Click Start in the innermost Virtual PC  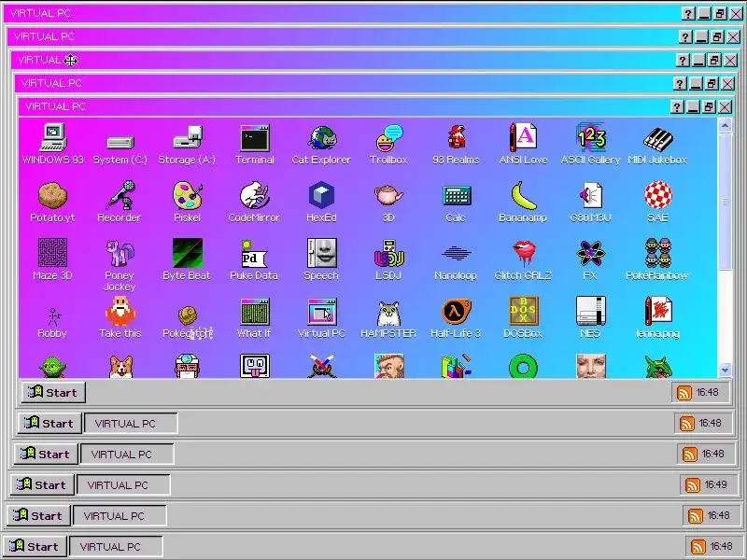point(53,392)
